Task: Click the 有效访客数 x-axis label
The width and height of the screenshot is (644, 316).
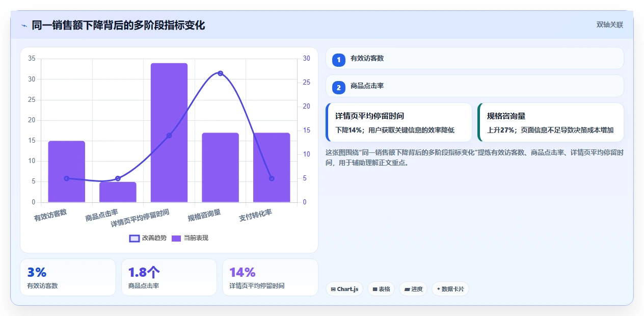Action: (x=50, y=215)
